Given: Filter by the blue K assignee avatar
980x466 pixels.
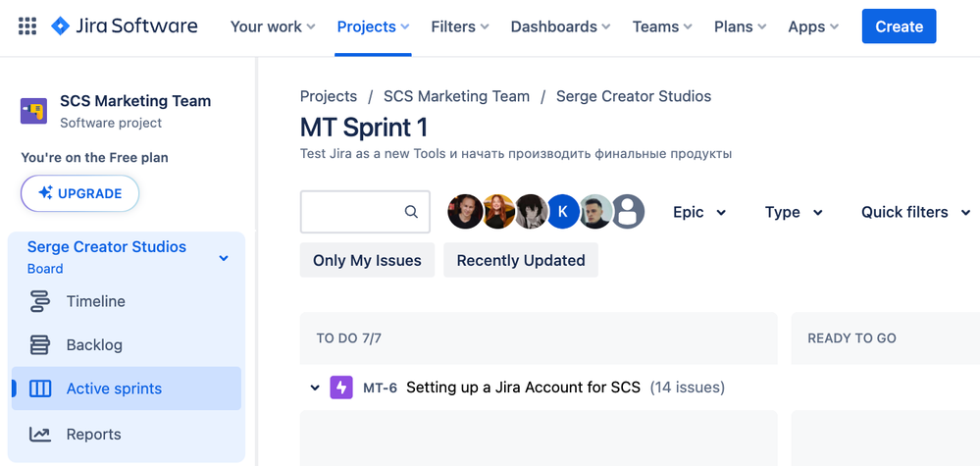Looking at the screenshot, I should (562, 212).
